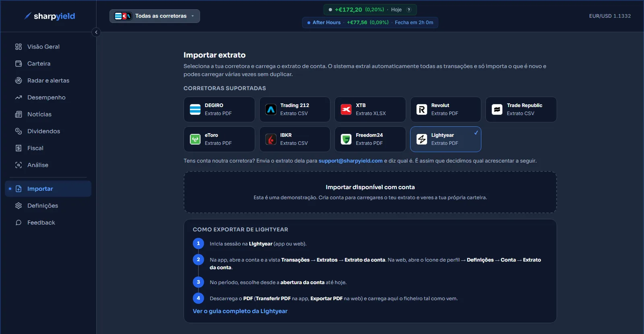The width and height of the screenshot is (644, 334).
Task: Click the step 1 Lightyear login instruction
Action: point(258,244)
